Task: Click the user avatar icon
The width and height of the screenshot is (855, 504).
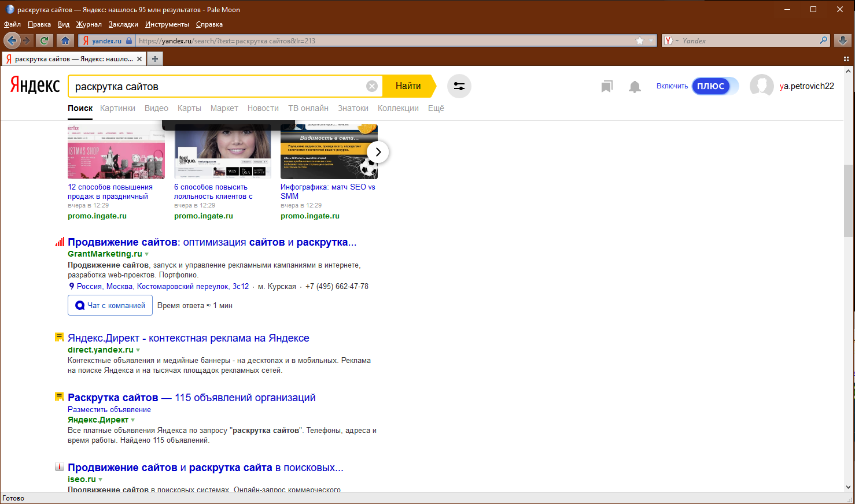Action: 761,86
